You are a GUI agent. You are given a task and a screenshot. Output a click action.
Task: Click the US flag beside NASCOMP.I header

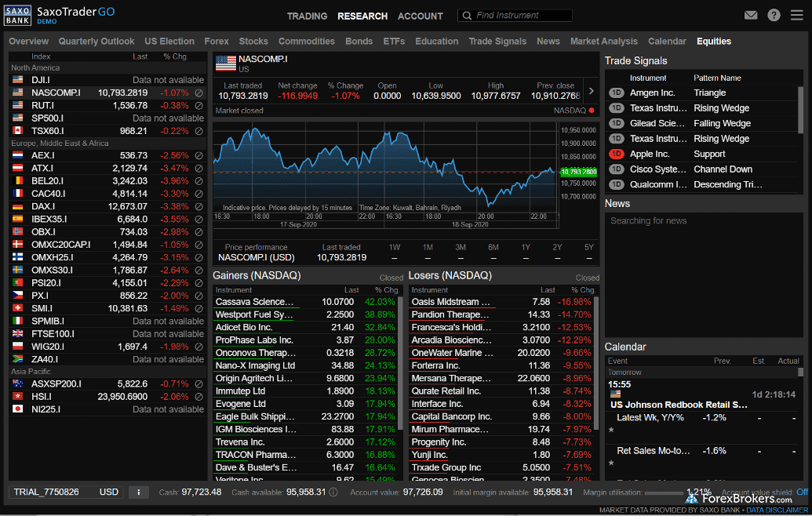pyautogui.click(x=225, y=64)
